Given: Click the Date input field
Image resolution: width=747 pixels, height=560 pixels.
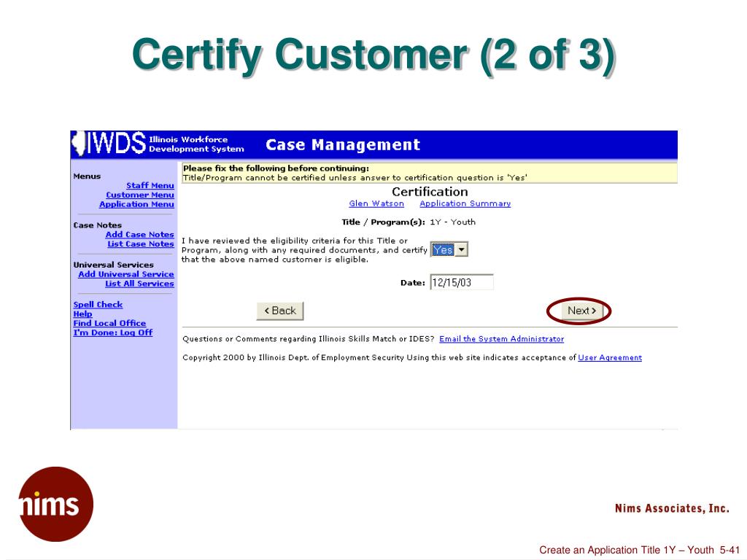Looking at the screenshot, I should click(x=462, y=282).
